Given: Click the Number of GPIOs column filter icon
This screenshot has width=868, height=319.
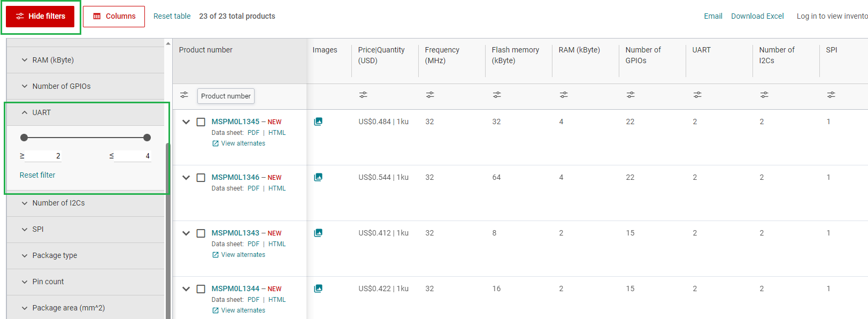Looking at the screenshot, I should (x=631, y=95).
